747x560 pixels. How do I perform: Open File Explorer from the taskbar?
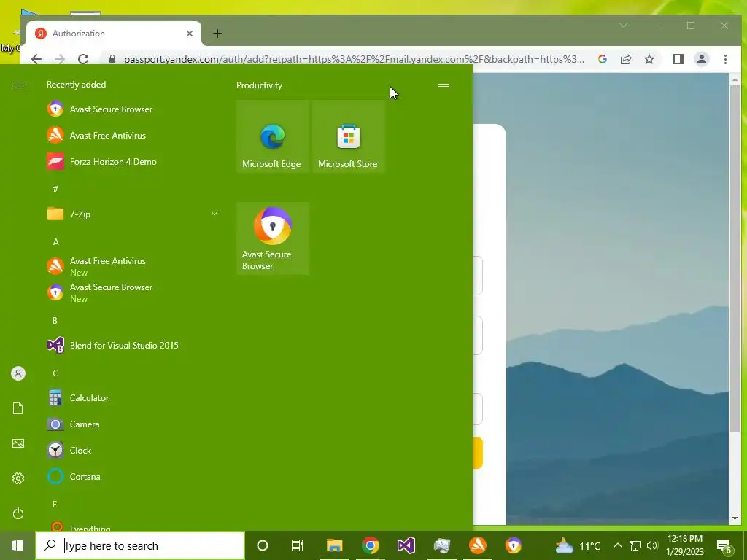pyautogui.click(x=334, y=545)
